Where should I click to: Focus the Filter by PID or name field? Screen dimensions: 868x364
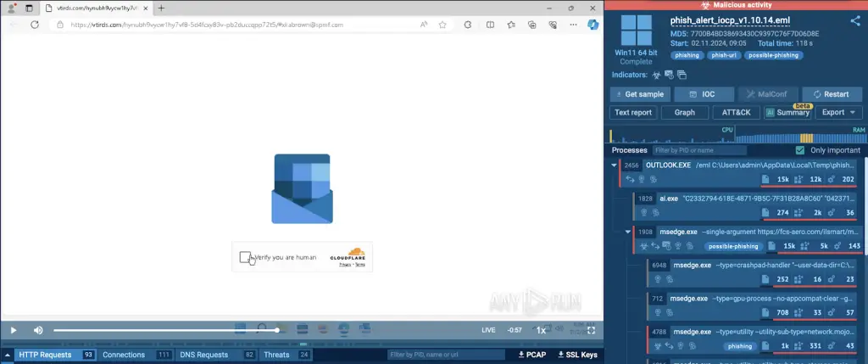pyautogui.click(x=699, y=150)
